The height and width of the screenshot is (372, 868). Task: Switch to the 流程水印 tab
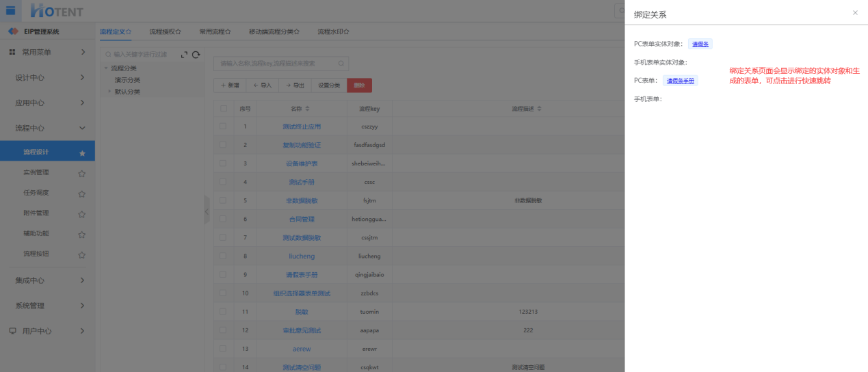tap(334, 31)
